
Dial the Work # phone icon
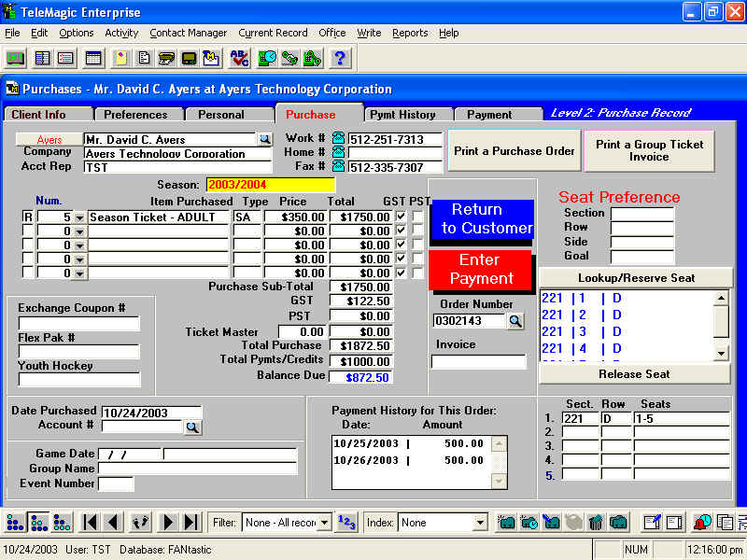pyautogui.click(x=338, y=138)
